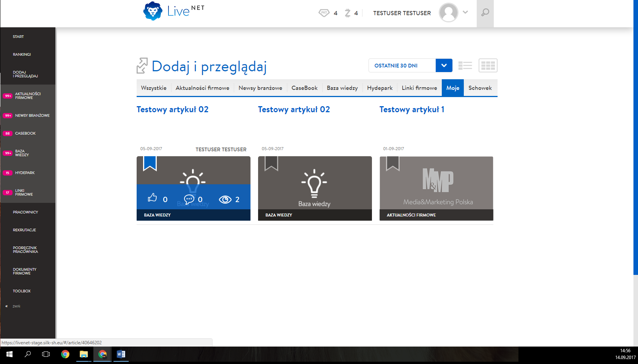
Task: Open Word on the taskbar
Action: point(121,354)
